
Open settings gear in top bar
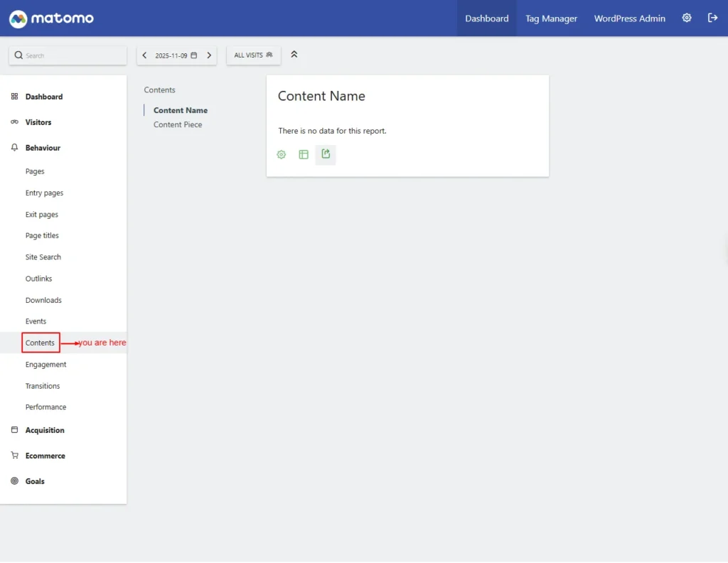(687, 18)
